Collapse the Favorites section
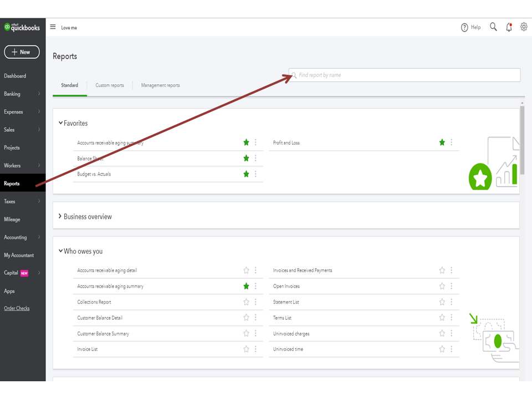Screen dimensions: 532x399 (60, 123)
